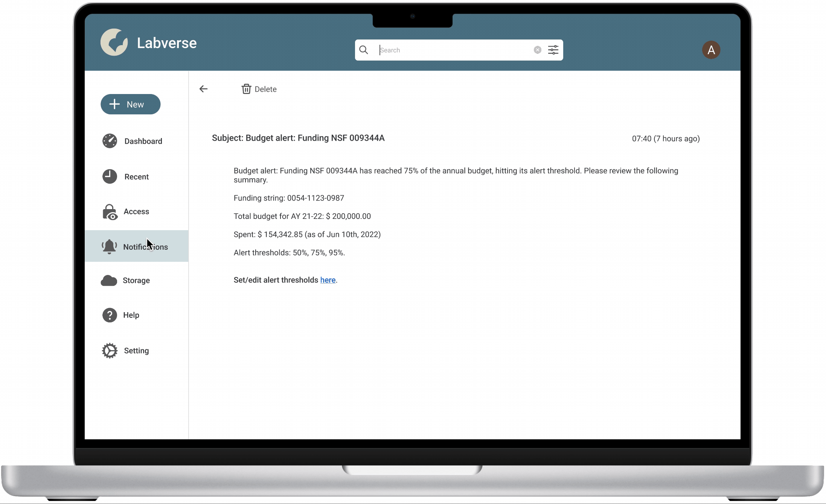Switch to the Notifications tab in sidebar

tap(145, 247)
